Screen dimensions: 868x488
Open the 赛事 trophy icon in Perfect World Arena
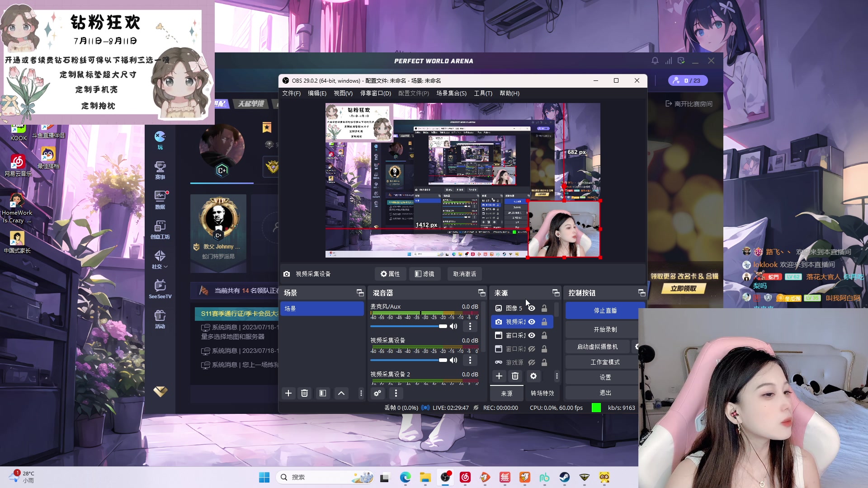coord(160,170)
